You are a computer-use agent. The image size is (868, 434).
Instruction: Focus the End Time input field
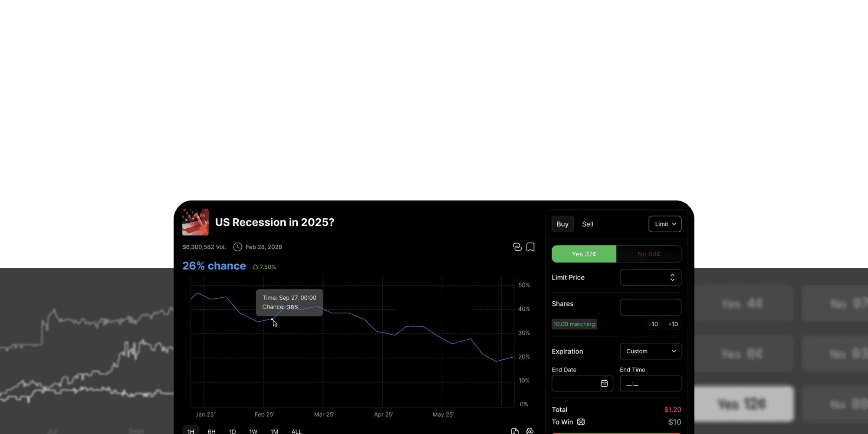pyautogui.click(x=651, y=383)
